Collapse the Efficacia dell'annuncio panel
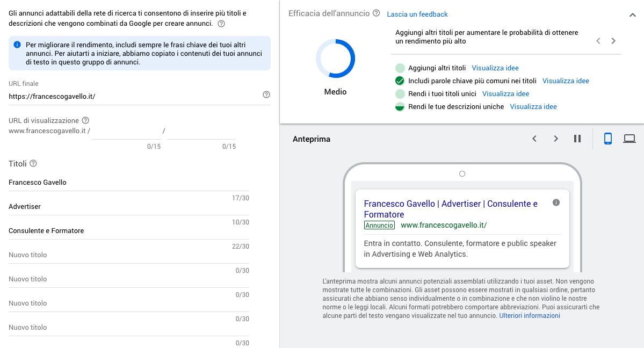Viewport: 644px width, 348px height. 633,15
